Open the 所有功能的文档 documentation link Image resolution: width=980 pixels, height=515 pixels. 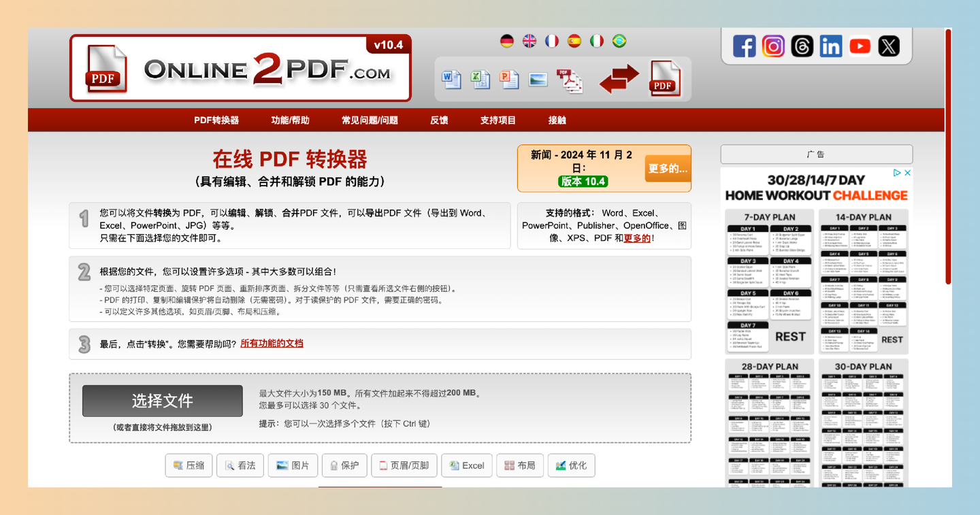[x=272, y=344]
